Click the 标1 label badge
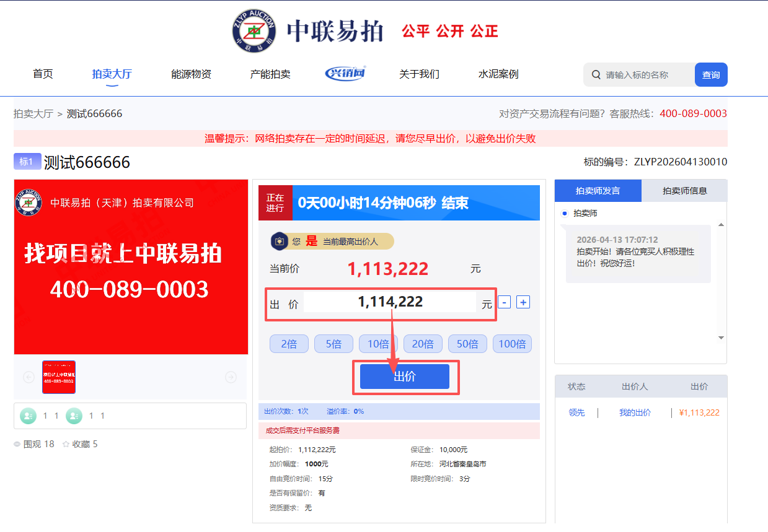This screenshot has width=768, height=532. point(27,162)
